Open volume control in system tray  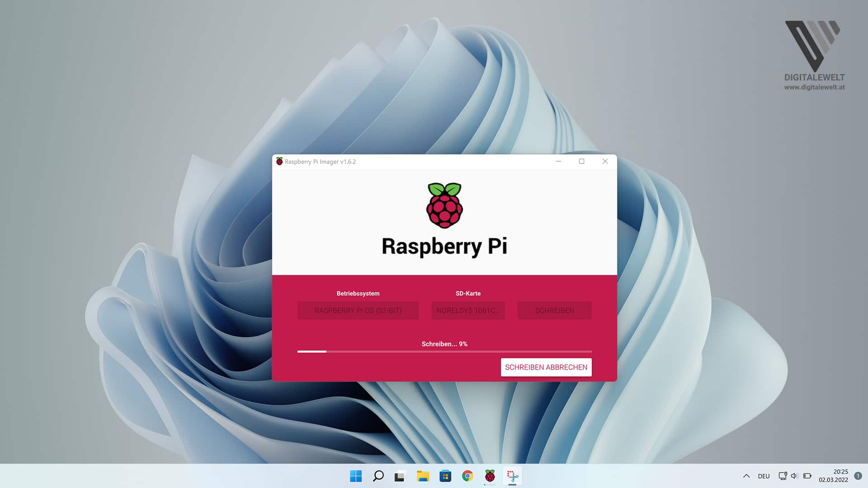pos(795,476)
